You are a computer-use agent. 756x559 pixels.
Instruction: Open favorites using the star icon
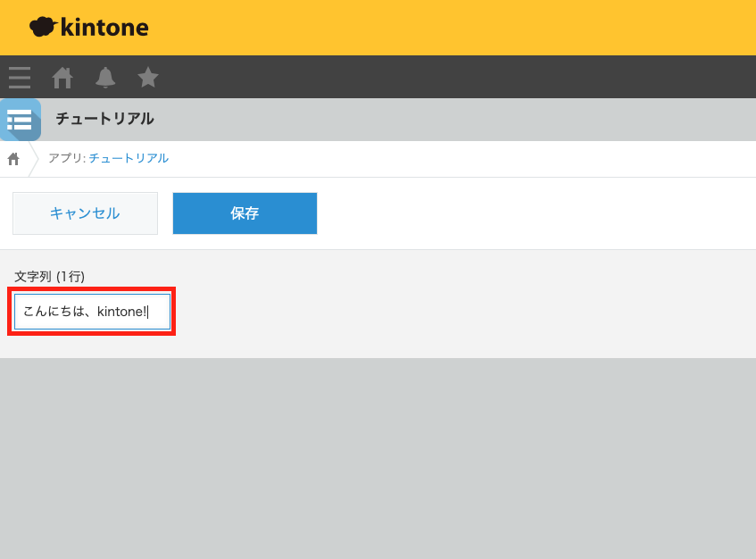pyautogui.click(x=148, y=78)
